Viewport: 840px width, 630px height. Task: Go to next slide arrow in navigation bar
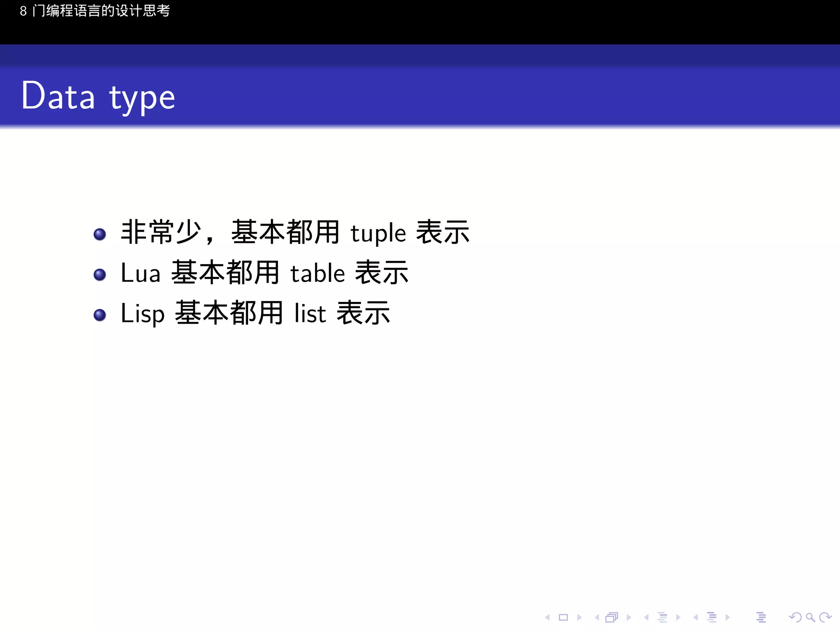click(x=579, y=617)
